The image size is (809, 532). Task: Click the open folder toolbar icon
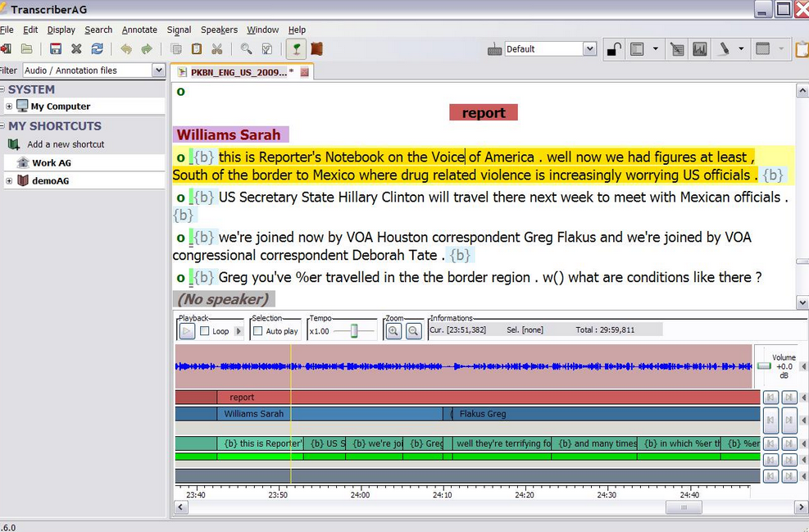[x=27, y=49]
